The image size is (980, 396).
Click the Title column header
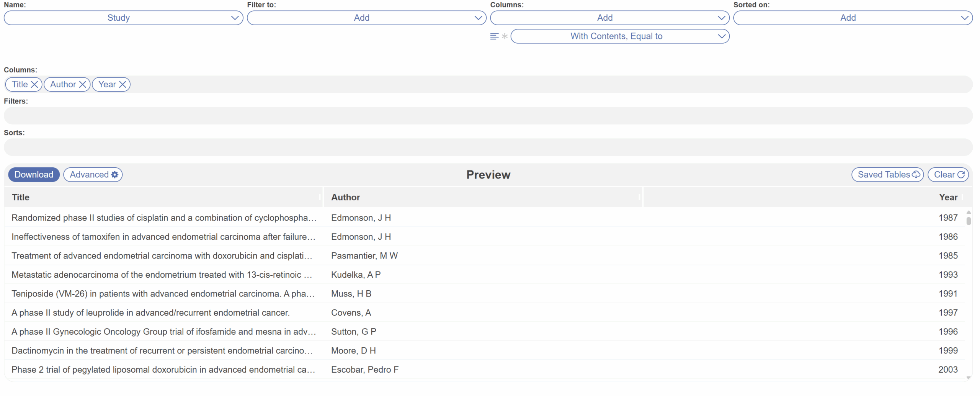coord(21,197)
